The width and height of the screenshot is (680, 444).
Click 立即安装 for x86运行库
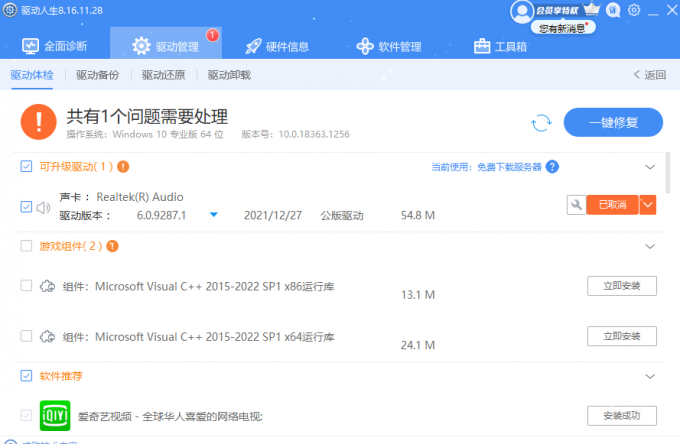click(x=622, y=286)
